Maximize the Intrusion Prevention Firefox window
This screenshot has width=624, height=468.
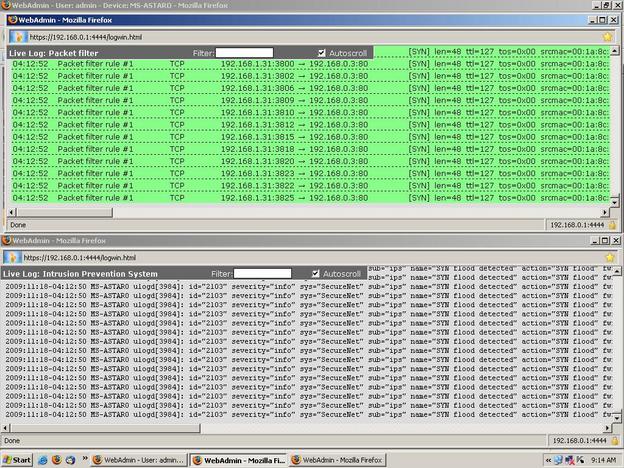605,240
